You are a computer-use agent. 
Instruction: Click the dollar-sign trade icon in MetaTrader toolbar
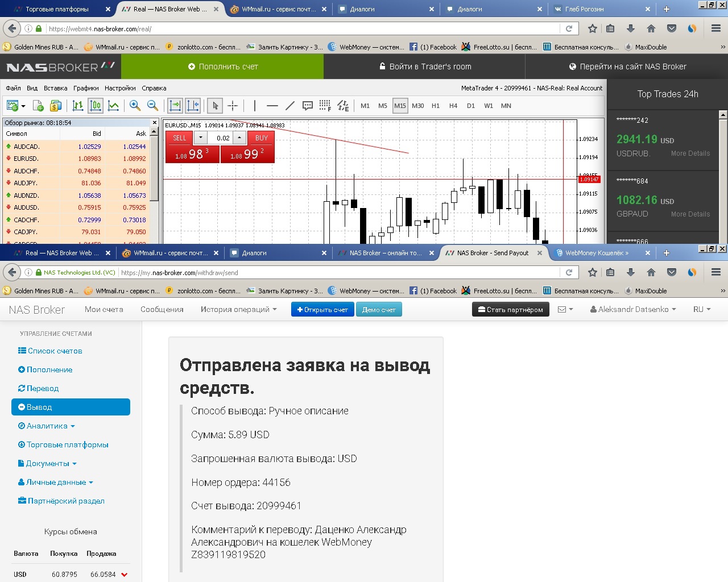click(56, 106)
